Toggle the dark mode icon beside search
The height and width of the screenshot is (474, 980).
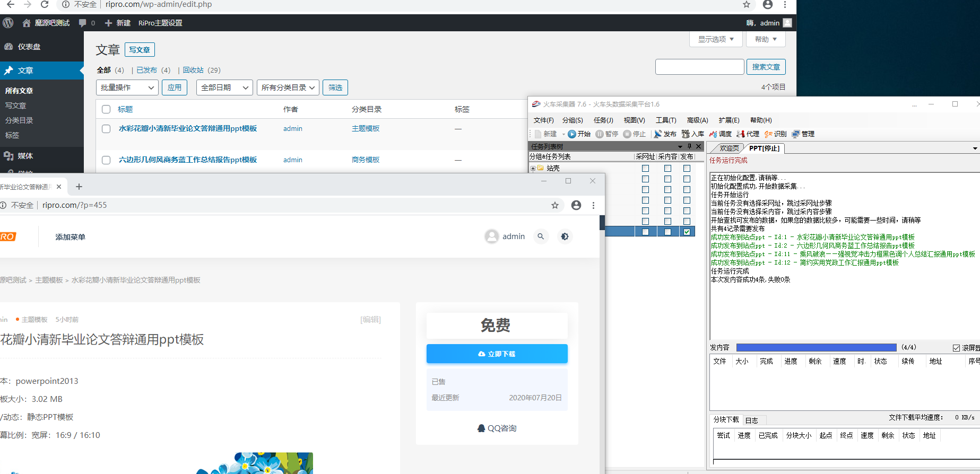click(x=565, y=236)
